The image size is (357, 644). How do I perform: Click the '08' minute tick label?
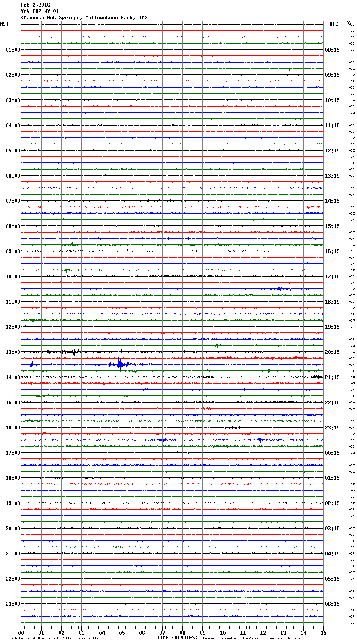182,633
